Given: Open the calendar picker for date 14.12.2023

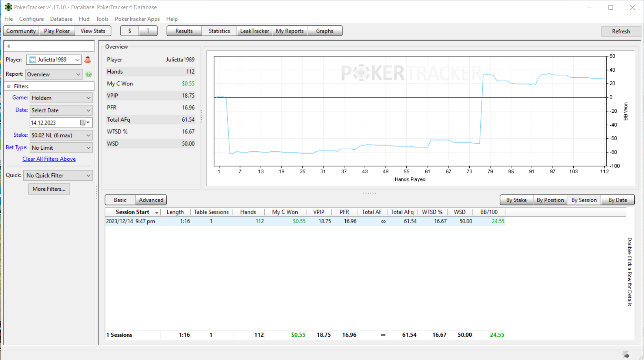Looking at the screenshot, I should tap(85, 123).
